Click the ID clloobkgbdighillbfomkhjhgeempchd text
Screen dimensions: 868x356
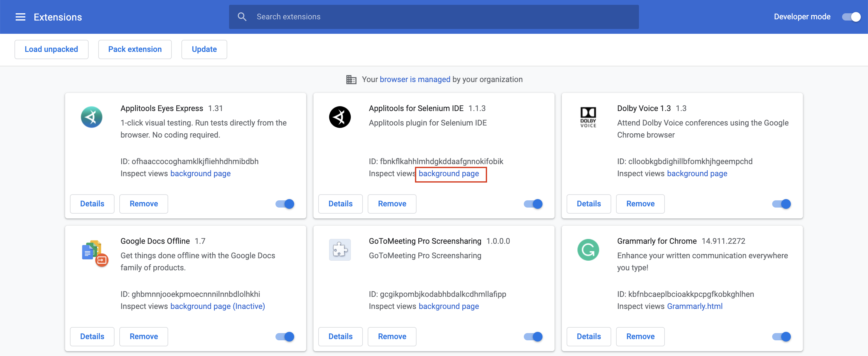[685, 162]
